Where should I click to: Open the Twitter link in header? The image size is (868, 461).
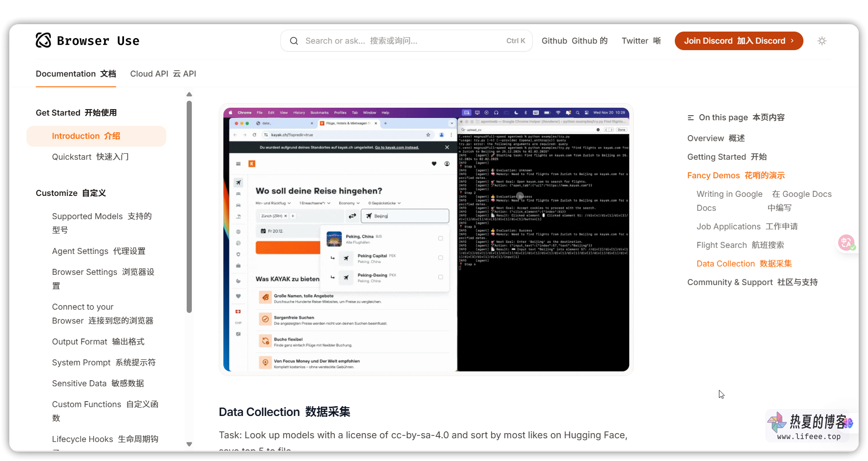641,41
